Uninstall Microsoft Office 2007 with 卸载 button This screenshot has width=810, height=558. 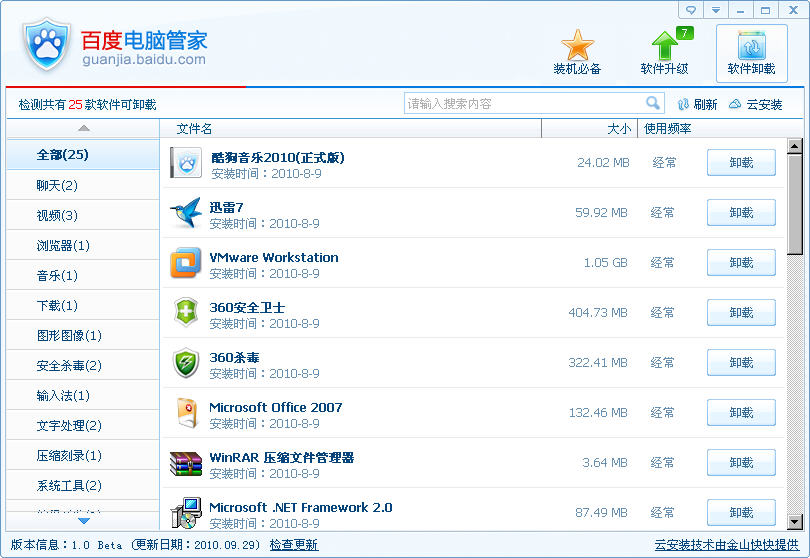coord(741,412)
